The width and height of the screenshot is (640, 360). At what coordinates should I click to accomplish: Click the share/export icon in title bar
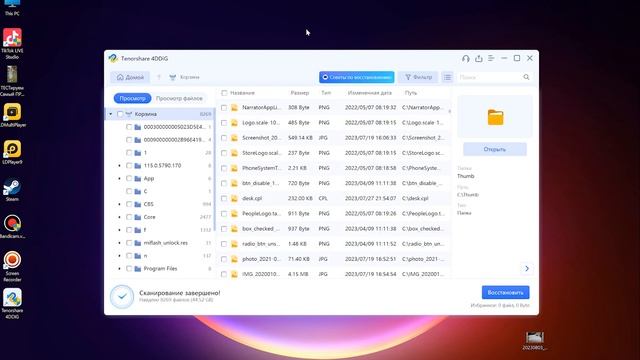(x=478, y=58)
